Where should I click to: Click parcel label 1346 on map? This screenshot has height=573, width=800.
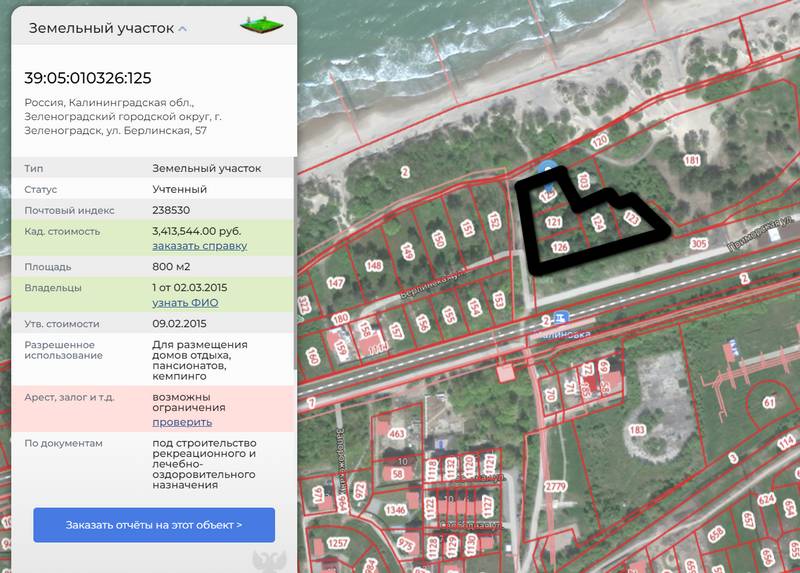tap(395, 510)
